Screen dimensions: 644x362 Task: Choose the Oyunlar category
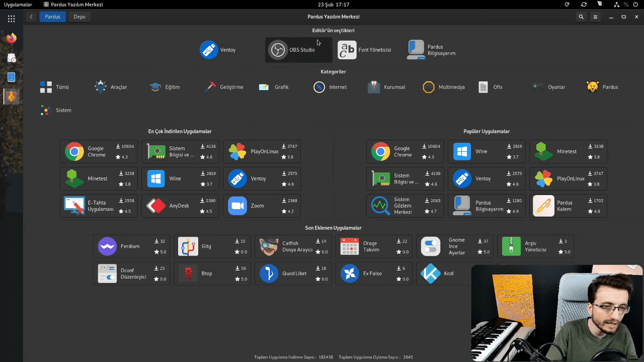click(x=548, y=87)
